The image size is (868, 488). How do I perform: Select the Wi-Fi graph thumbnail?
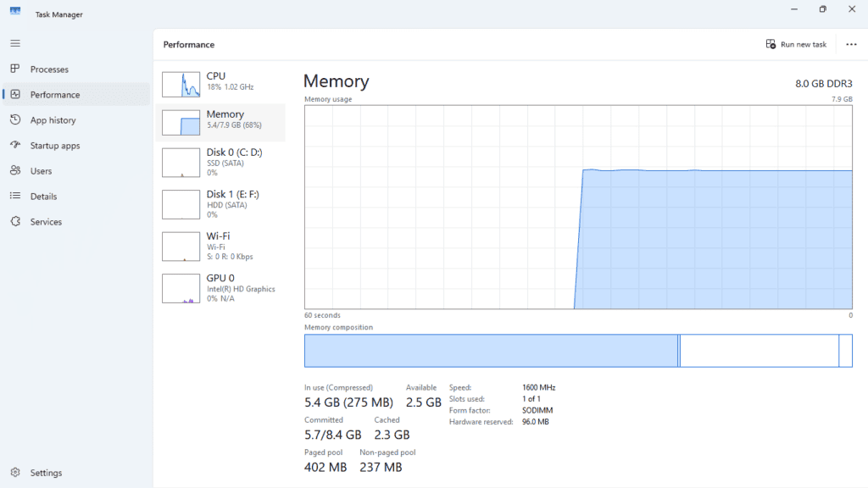181,247
